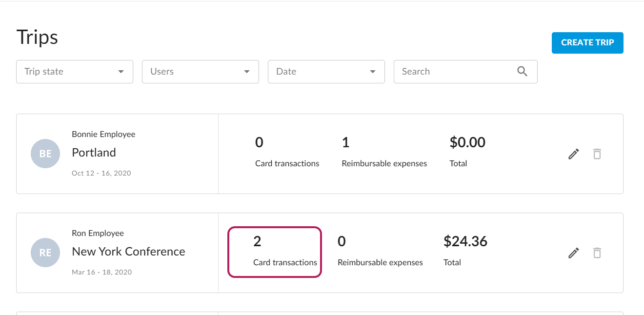
Task: Click the BE avatar for Bonnie Employee
Action: point(45,154)
